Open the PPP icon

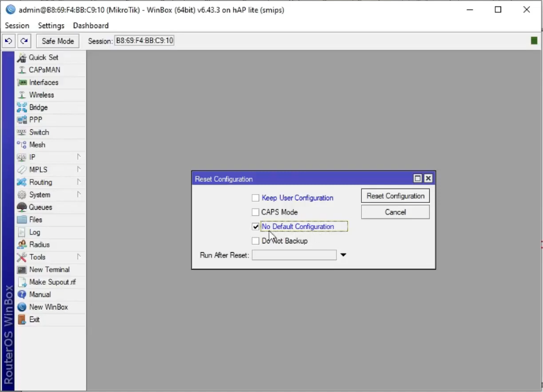[x=22, y=120]
